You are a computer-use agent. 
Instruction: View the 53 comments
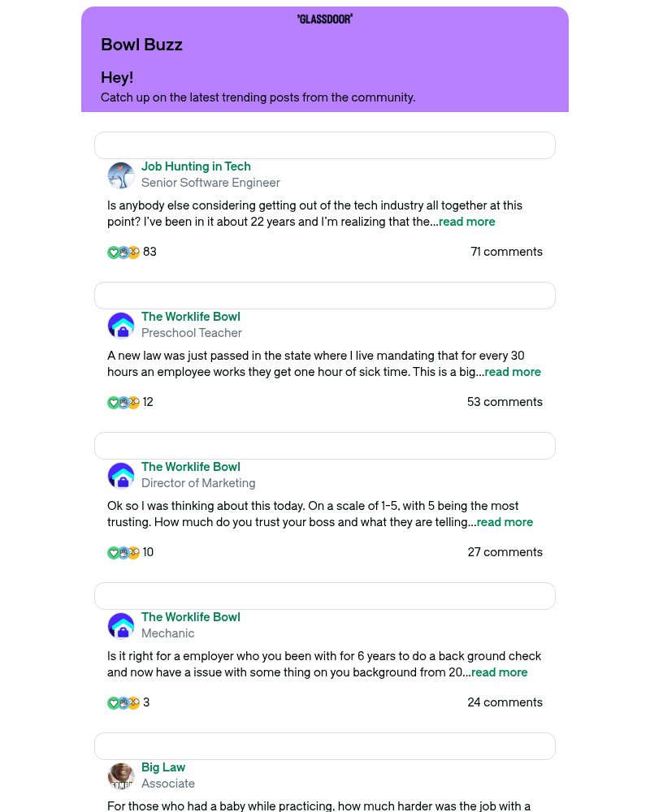pyautogui.click(x=505, y=402)
